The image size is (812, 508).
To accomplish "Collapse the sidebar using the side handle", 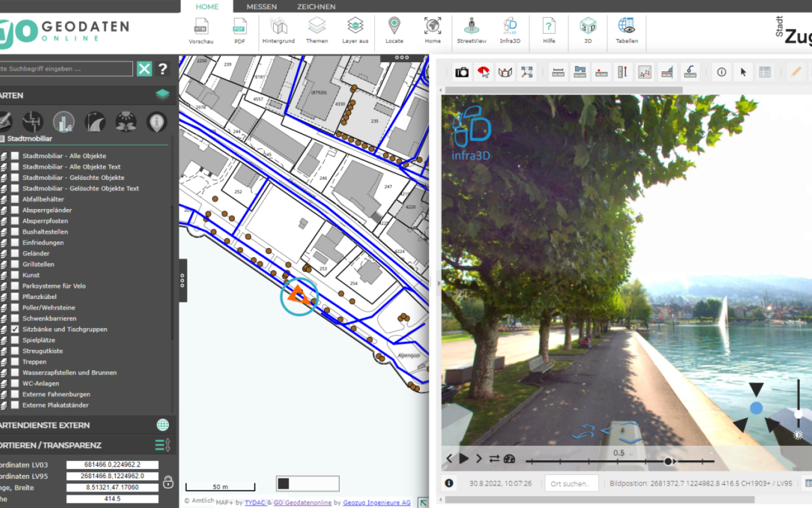I will click(x=183, y=281).
